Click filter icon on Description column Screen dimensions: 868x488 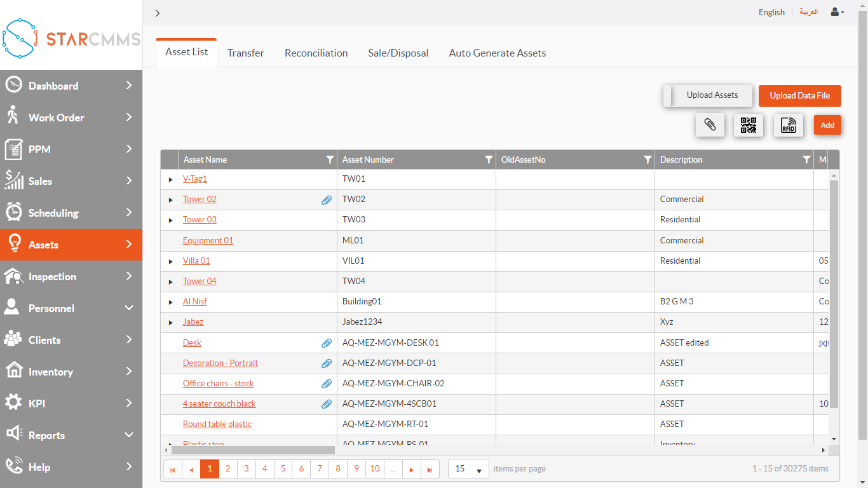(806, 160)
